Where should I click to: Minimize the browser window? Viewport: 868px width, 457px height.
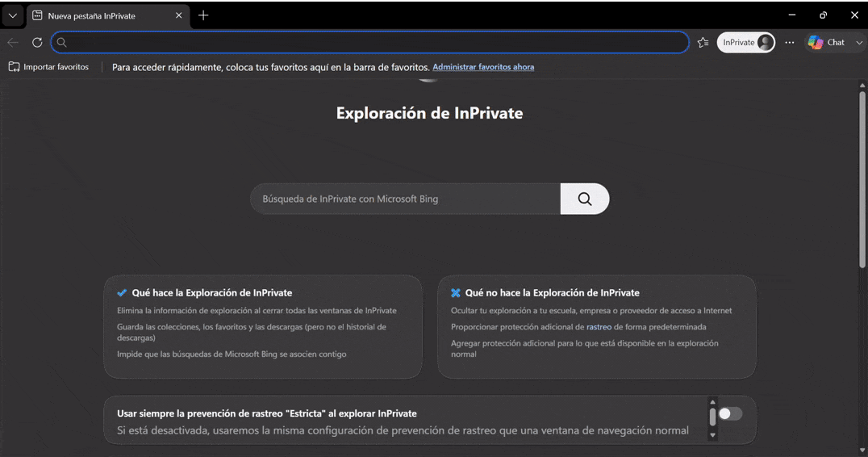(x=792, y=15)
